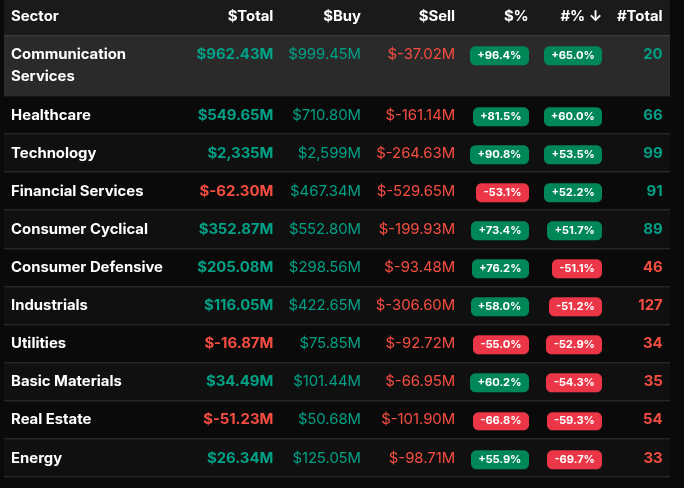
Task: Open the Real Estate sector
Action: tap(51, 419)
